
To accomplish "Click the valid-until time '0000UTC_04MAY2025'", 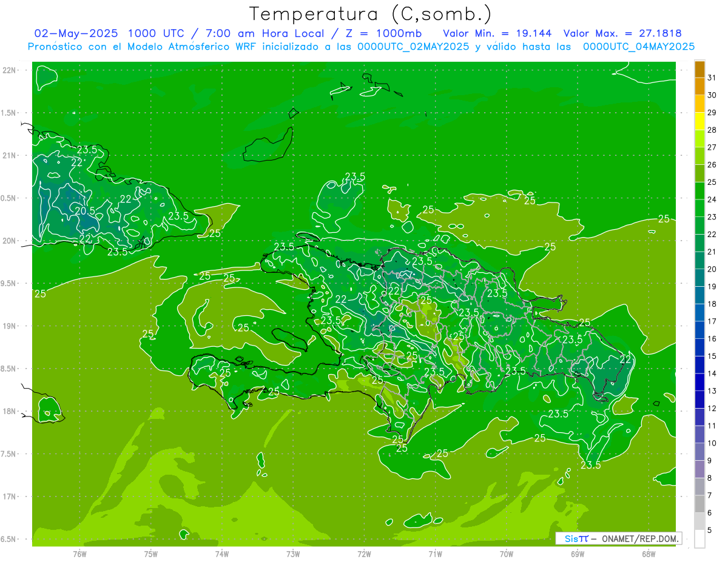I will 639,46.
